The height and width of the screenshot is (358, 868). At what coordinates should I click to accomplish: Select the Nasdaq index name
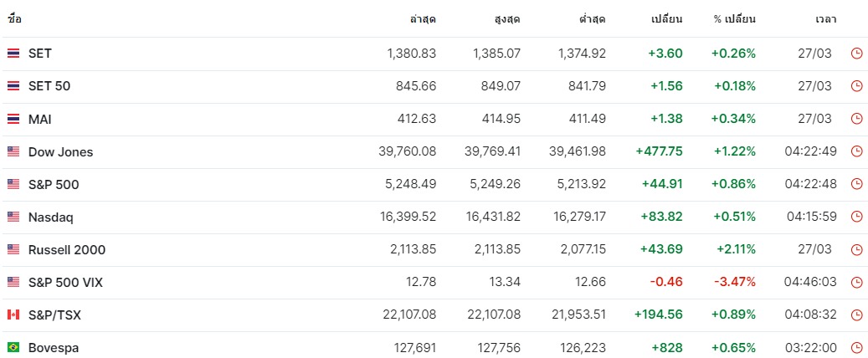(x=51, y=217)
